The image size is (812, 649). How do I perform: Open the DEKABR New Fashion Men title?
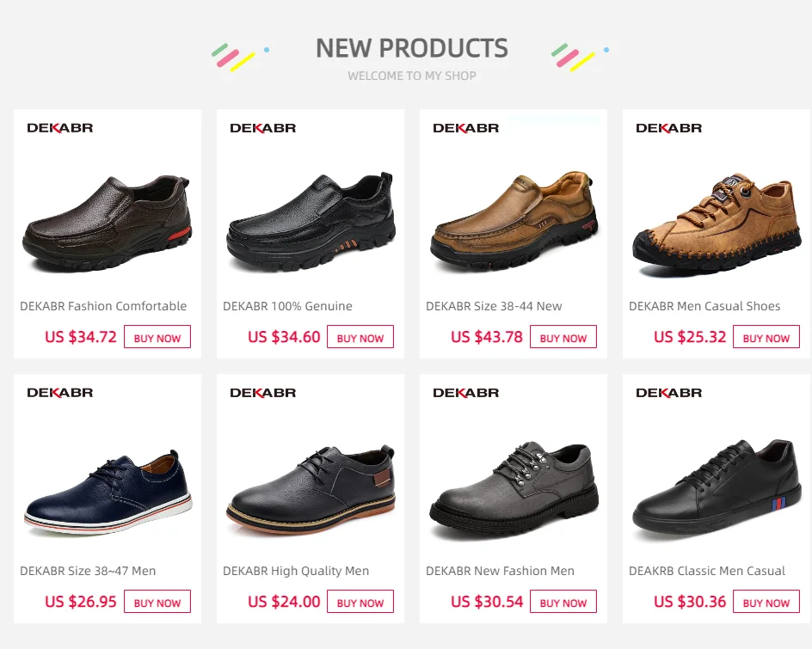[500, 572]
